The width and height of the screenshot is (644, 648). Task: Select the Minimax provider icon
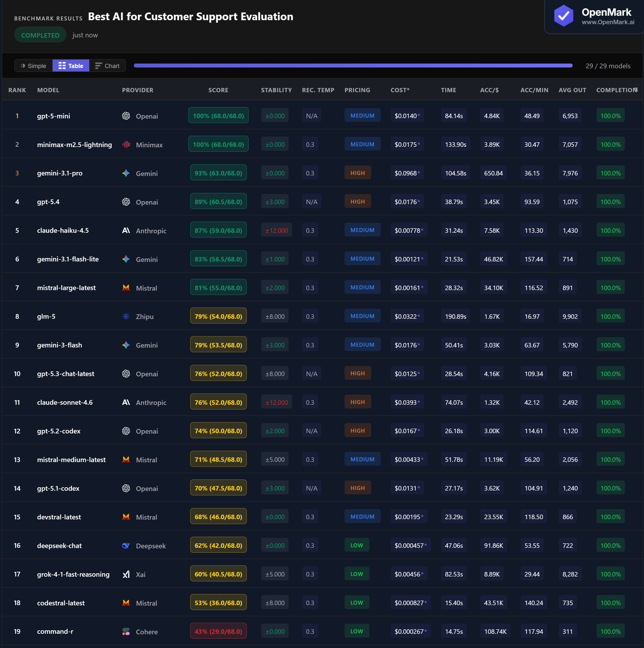[x=126, y=144]
